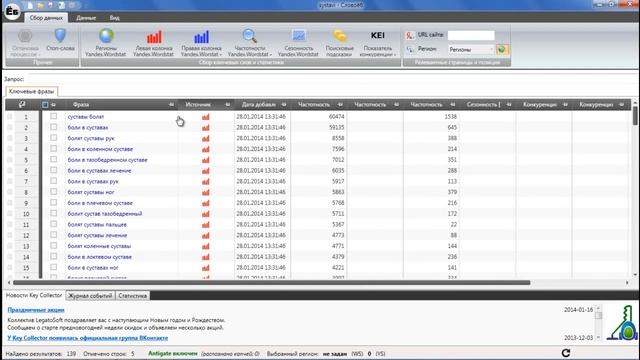Image resolution: width=640 pixels, height=360 pixels.
Task: Click the new document icon in the title bar
Action: pyautogui.click(x=30, y=5)
